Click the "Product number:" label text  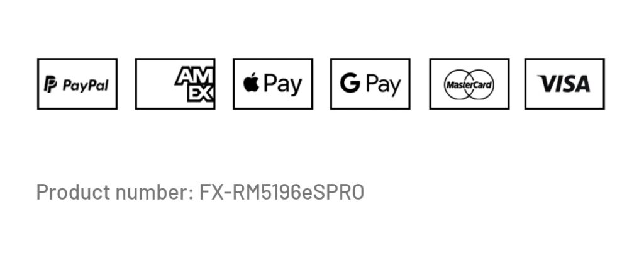pos(114,191)
